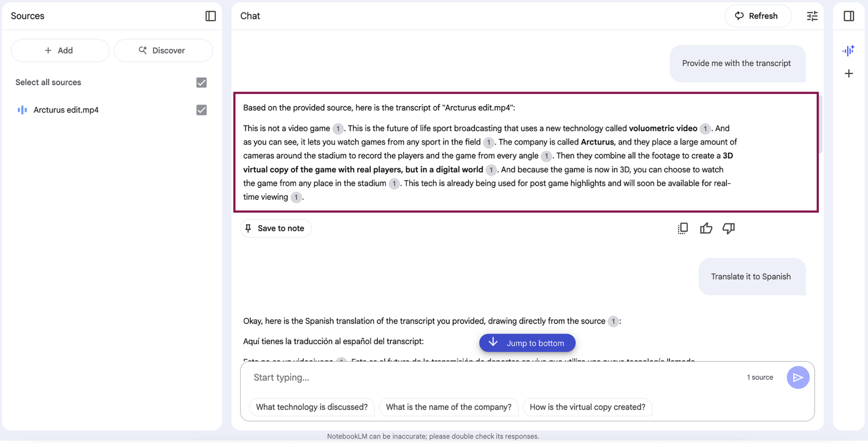This screenshot has width=868, height=443.
Task: Focus the Start typing input field
Action: point(495,377)
